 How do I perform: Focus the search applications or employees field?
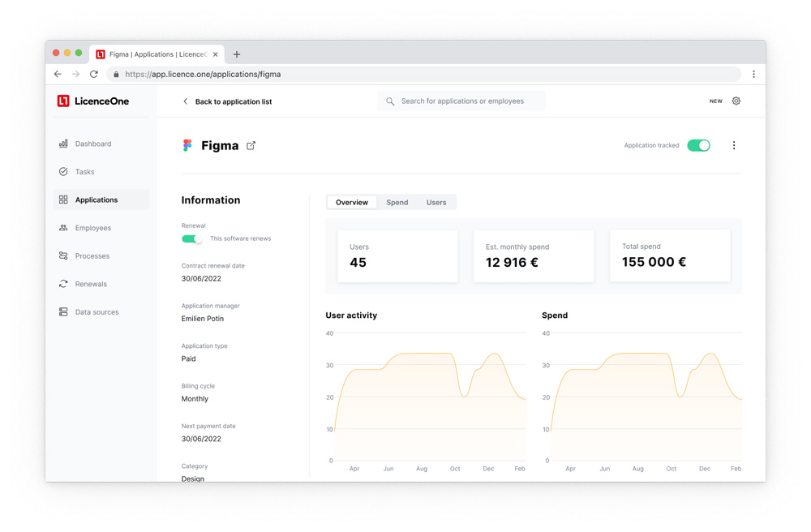(461, 101)
